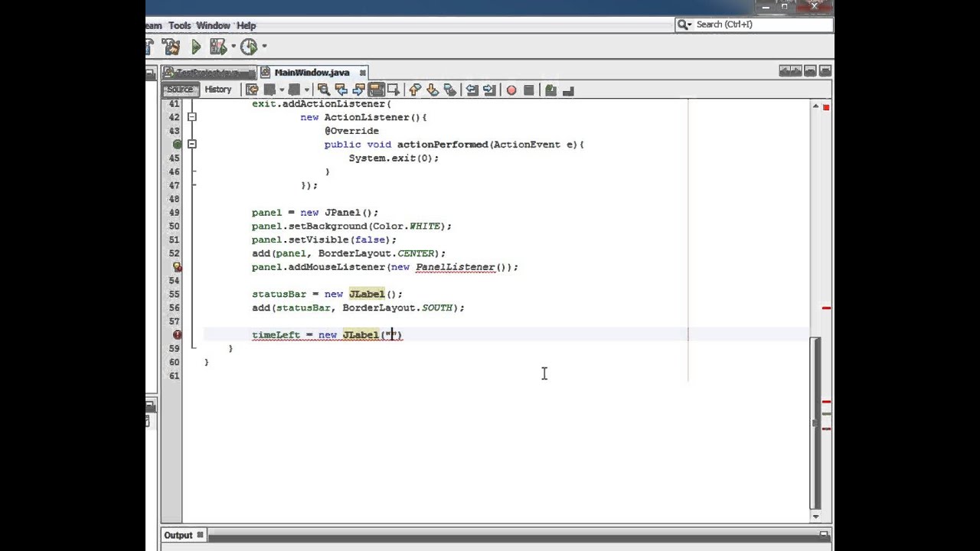This screenshot has width=980, height=551.
Task: Click the BorderLayout.SOUTH text
Action: (x=397, y=308)
